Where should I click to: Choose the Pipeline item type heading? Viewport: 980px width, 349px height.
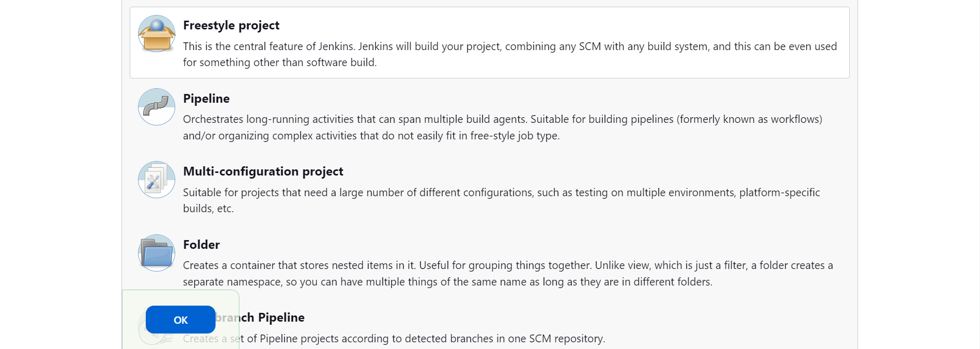206,99
